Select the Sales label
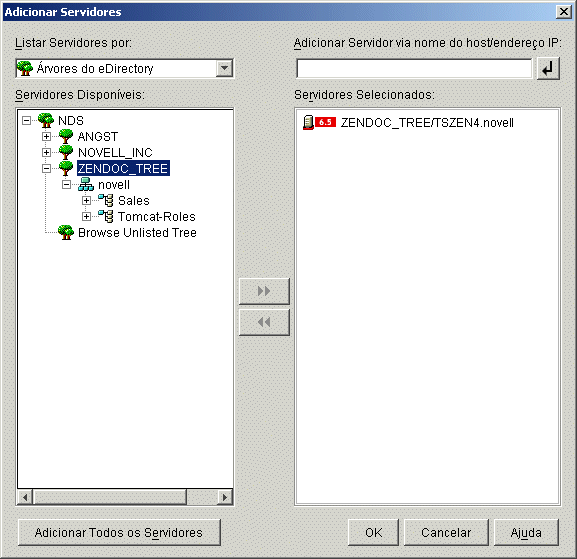577x559 pixels. [x=134, y=201]
